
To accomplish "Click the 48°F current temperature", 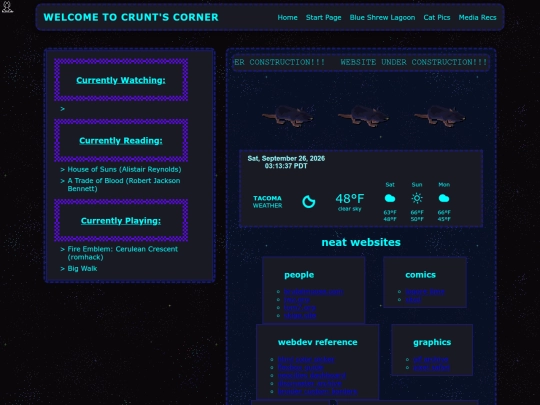I will pos(350,199).
